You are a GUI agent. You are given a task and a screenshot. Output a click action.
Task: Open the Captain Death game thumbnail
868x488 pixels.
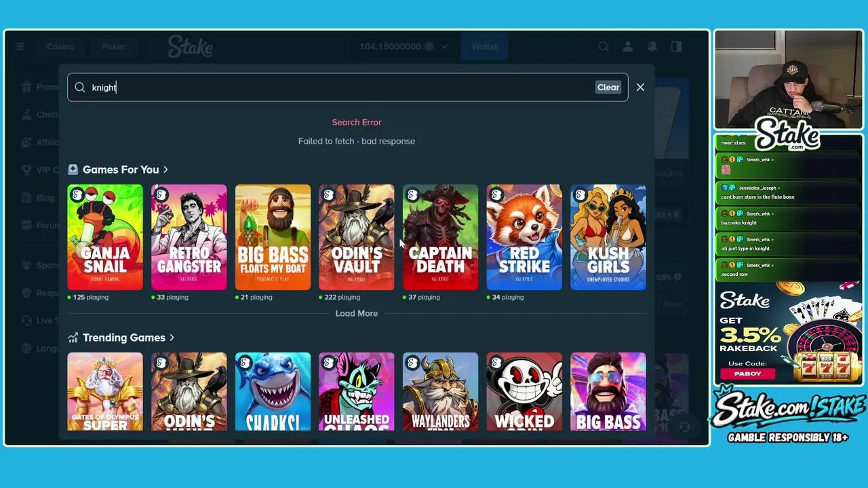[440, 237]
